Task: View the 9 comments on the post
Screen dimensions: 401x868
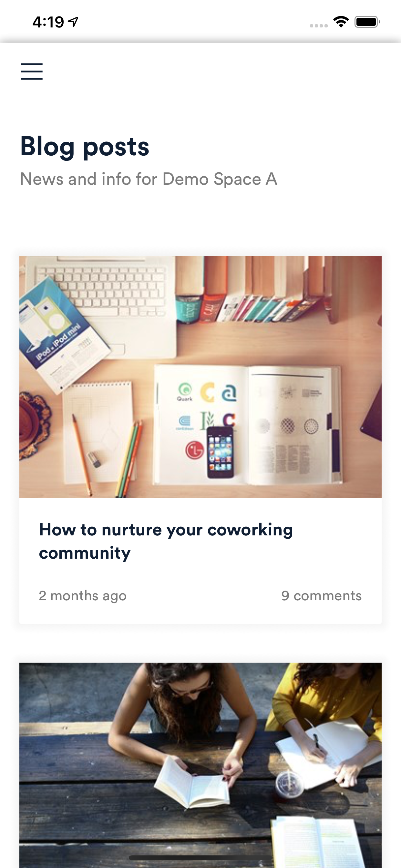Action: pyautogui.click(x=322, y=595)
